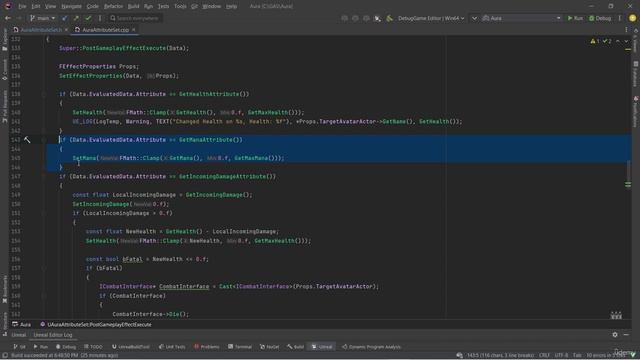Click the back navigation arrow
The image size is (640, 360).
pyautogui.click(x=7, y=18)
